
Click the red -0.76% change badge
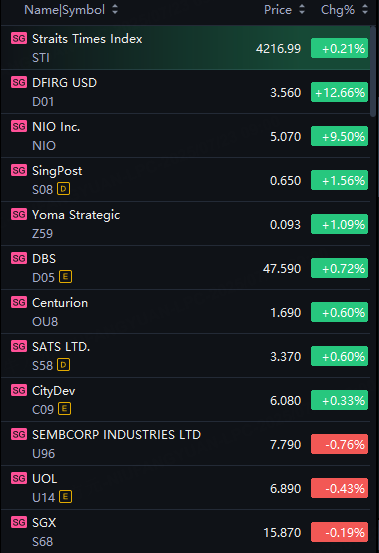click(x=340, y=444)
